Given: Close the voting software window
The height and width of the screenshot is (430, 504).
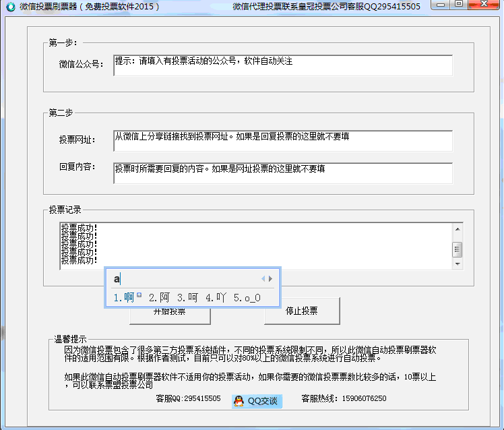Looking at the screenshot, I should pos(483,5).
